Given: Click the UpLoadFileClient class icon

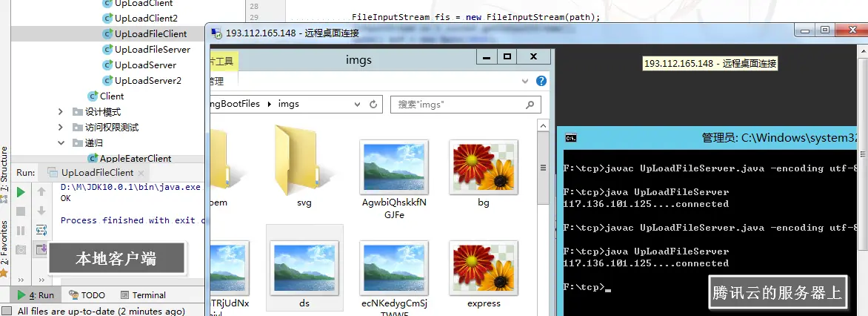Looking at the screenshot, I should [108, 34].
